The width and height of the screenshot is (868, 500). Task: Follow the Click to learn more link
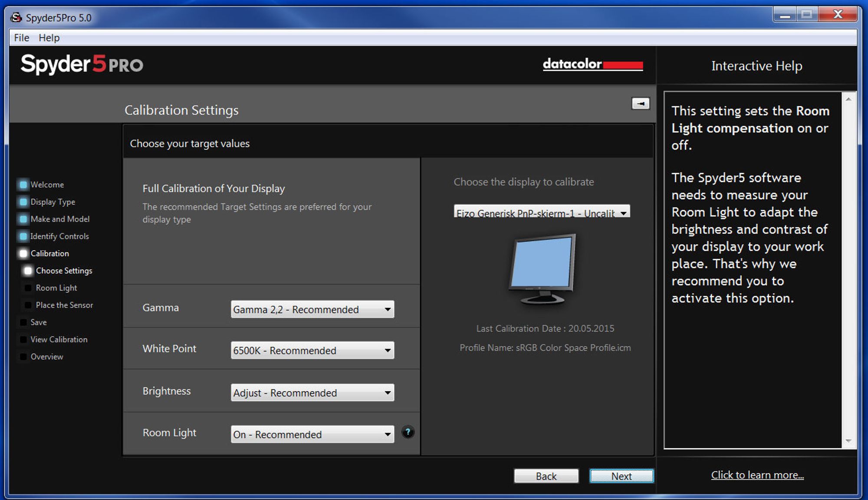coord(757,475)
